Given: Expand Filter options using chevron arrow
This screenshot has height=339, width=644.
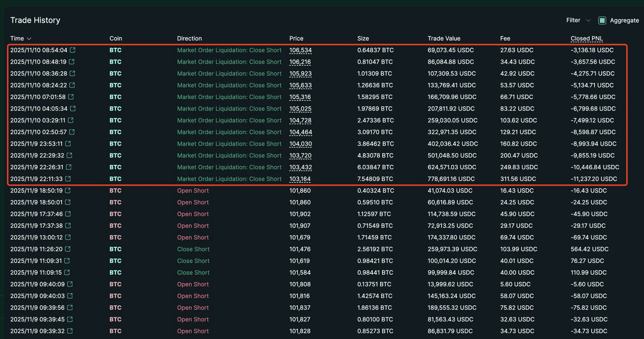Looking at the screenshot, I should point(588,20).
